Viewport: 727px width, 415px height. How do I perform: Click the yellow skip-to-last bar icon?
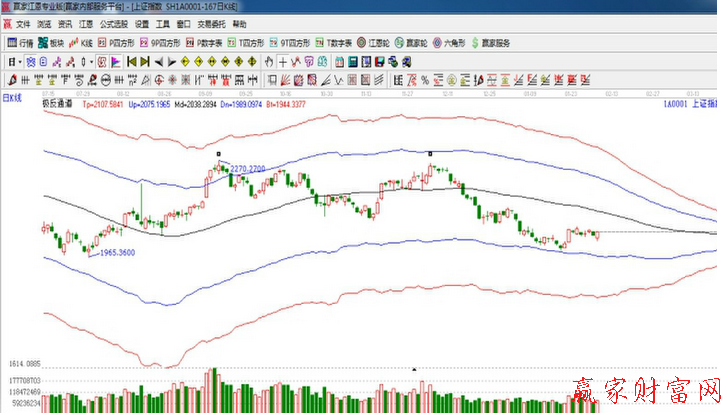click(x=145, y=61)
